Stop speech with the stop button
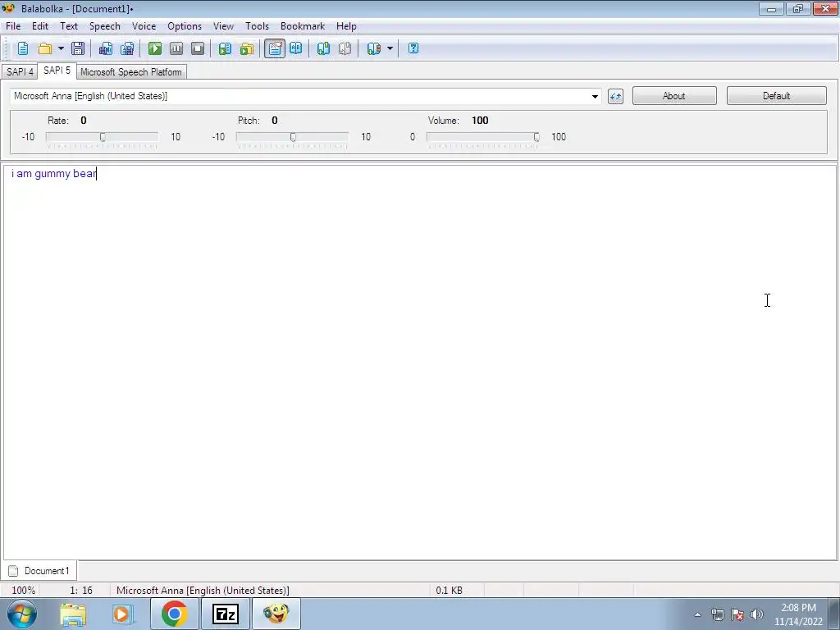Screen dimensions: 840x630 click(x=198, y=48)
